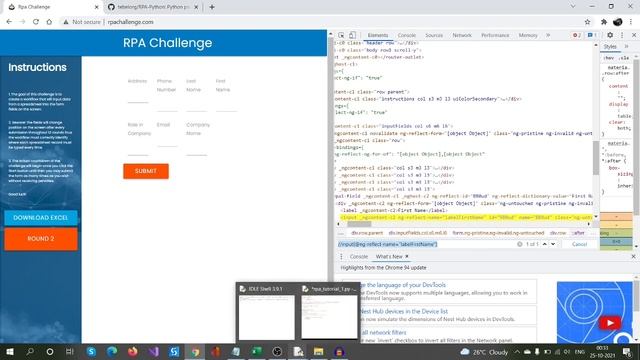Go to previous search result in Elements
Image resolution: width=640 pixels, height=360 pixels.
[x=544, y=244]
